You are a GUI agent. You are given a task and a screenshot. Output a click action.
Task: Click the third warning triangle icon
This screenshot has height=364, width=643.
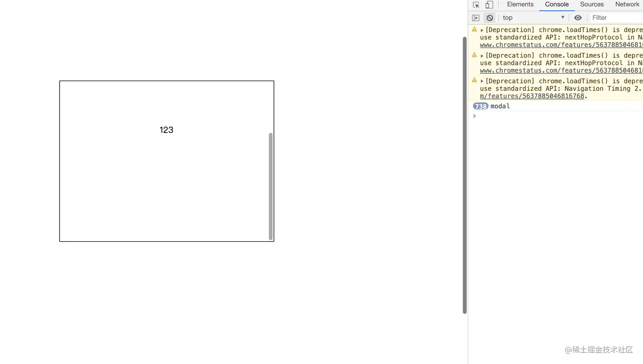coord(474,80)
